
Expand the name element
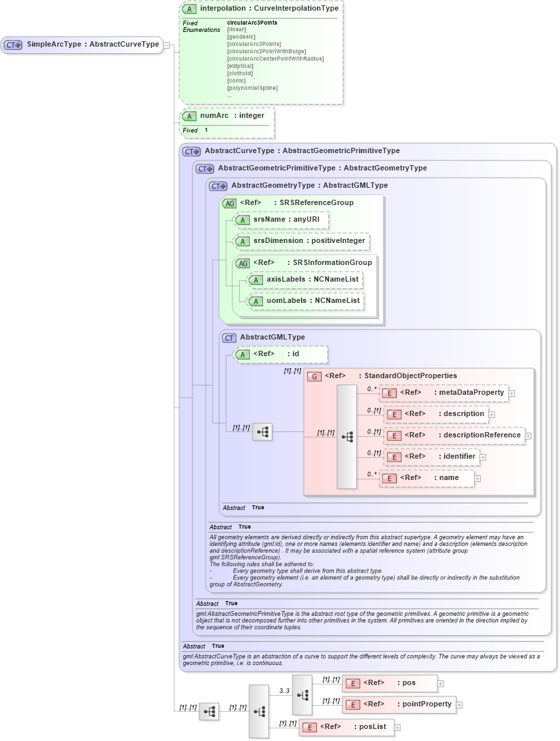click(x=478, y=479)
